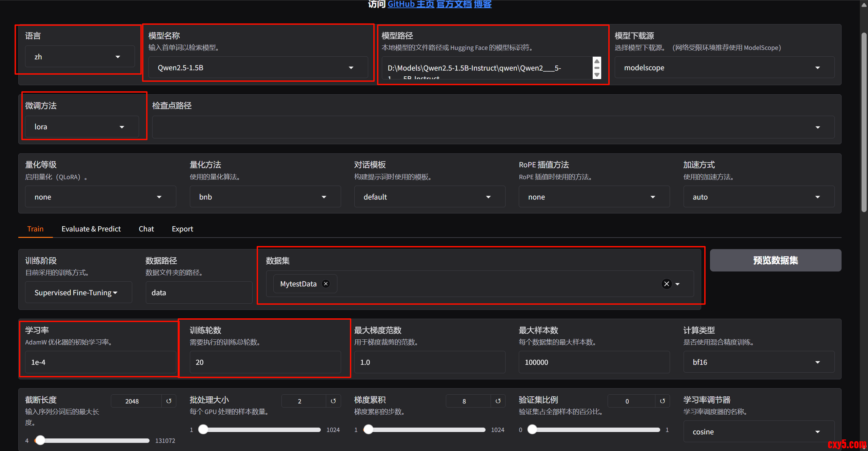
Task: Reset 梯度累积 with its reset icon
Action: [498, 401]
